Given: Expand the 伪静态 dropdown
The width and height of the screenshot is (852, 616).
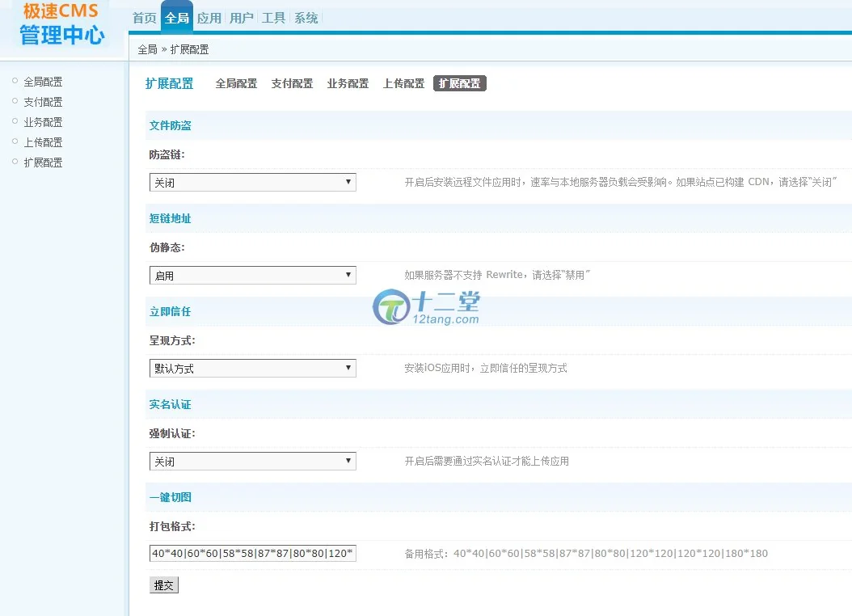Looking at the screenshot, I should pos(252,276).
